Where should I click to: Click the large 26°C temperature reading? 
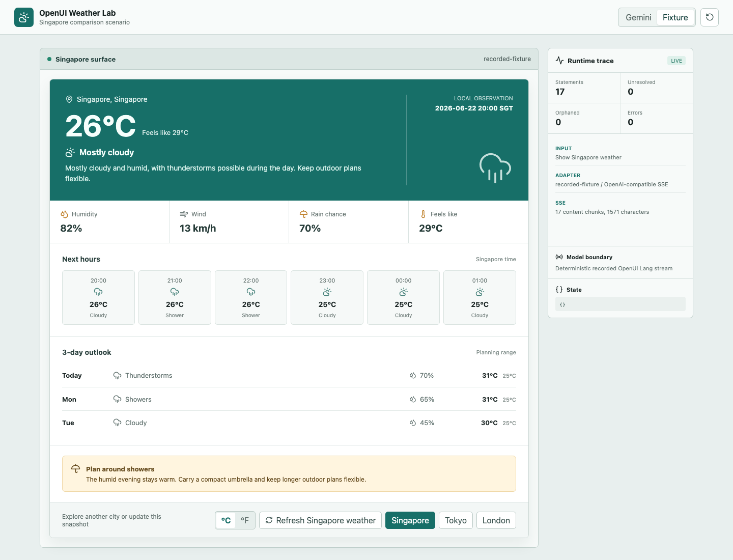(x=100, y=126)
